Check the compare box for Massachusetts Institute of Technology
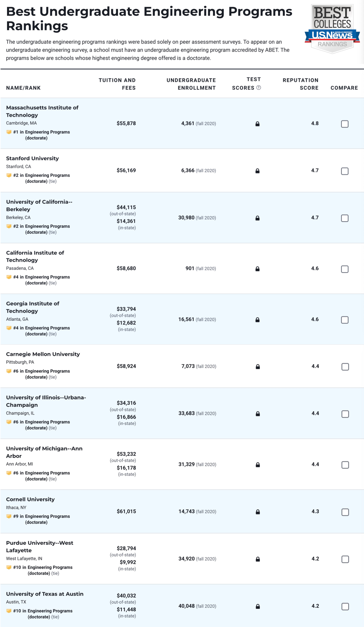 (x=345, y=124)
